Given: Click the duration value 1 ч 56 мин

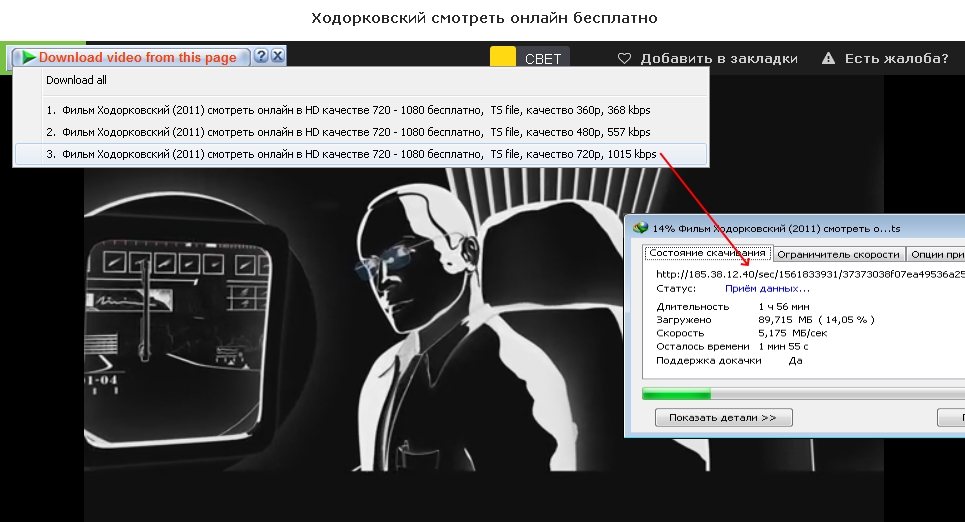Looking at the screenshot, I should click(x=783, y=307).
